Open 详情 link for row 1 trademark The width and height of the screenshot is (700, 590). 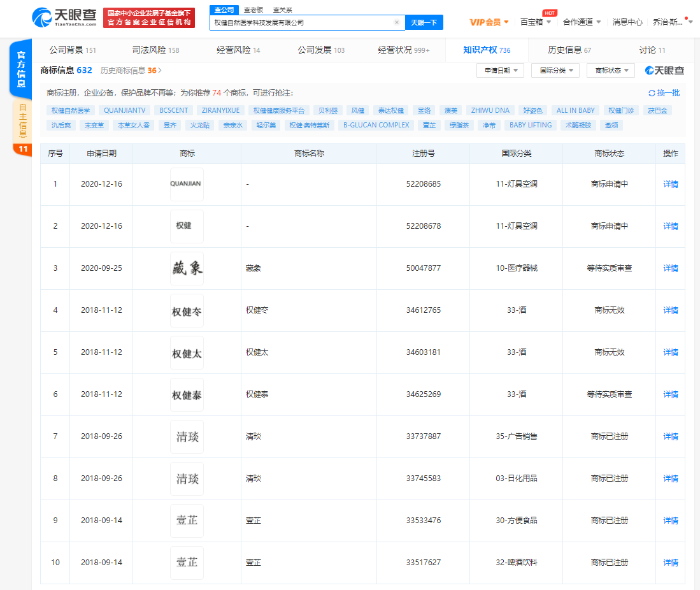pos(671,184)
